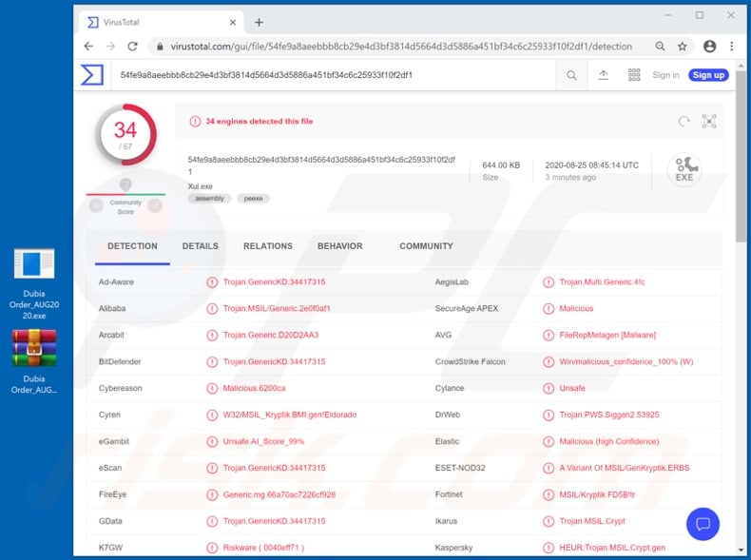Click the Xul.exe file name

(x=200, y=186)
